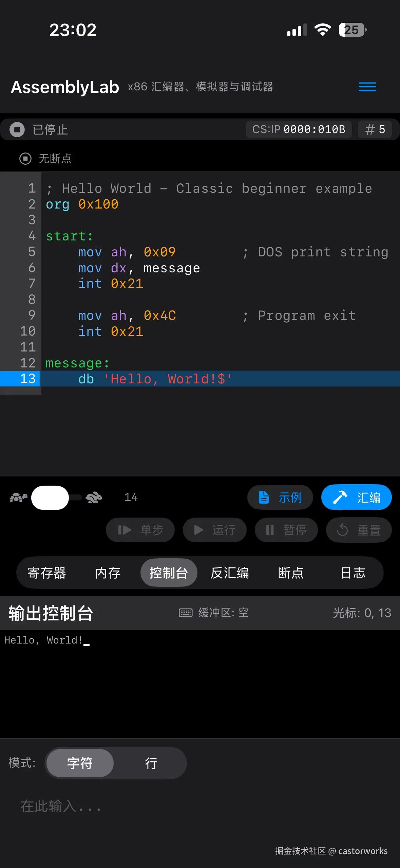Tap the turtle slow-speed icon
Viewport: 400px width, 868px height.
click(x=18, y=498)
